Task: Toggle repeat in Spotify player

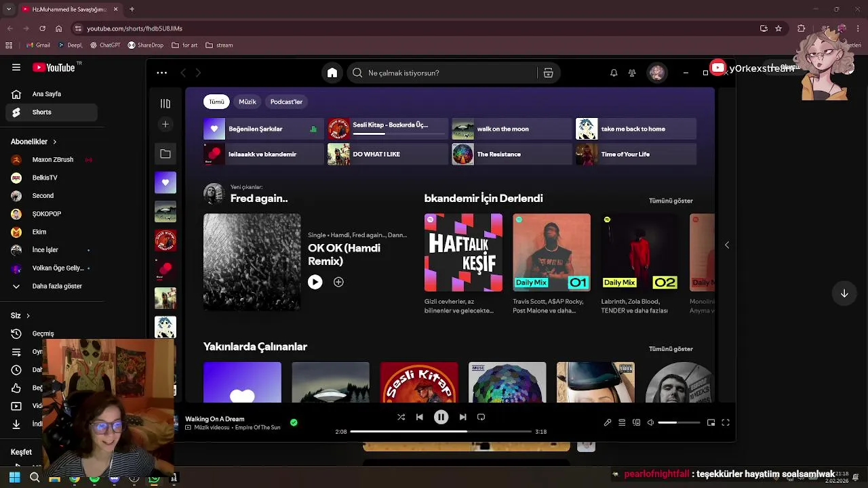Action: [481, 418]
